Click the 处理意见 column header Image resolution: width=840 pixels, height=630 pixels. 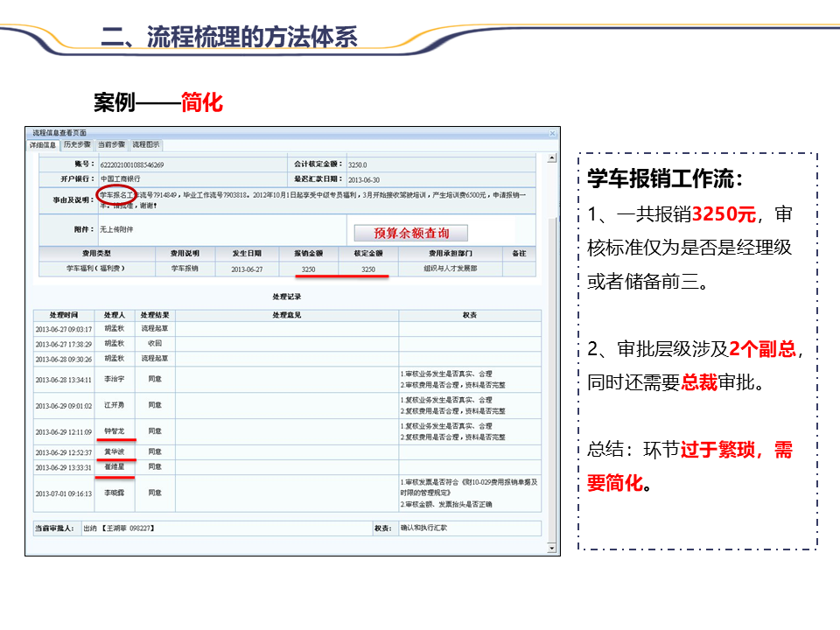tap(287, 315)
